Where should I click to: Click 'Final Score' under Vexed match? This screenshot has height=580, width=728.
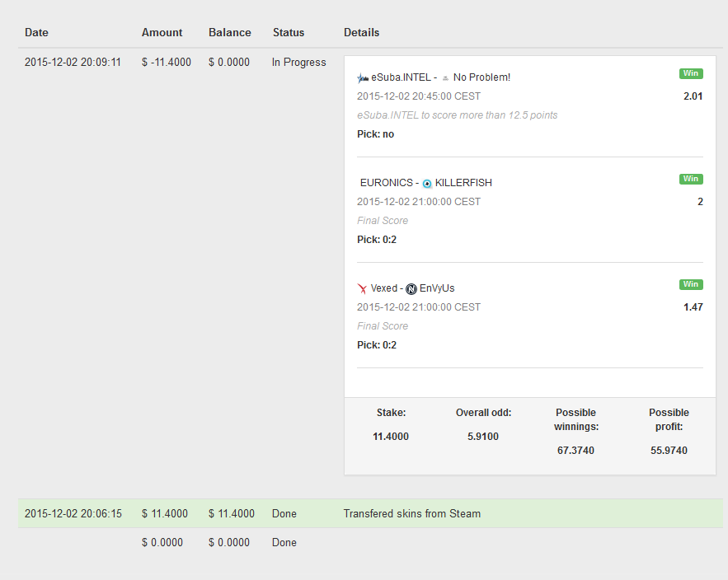(x=383, y=325)
